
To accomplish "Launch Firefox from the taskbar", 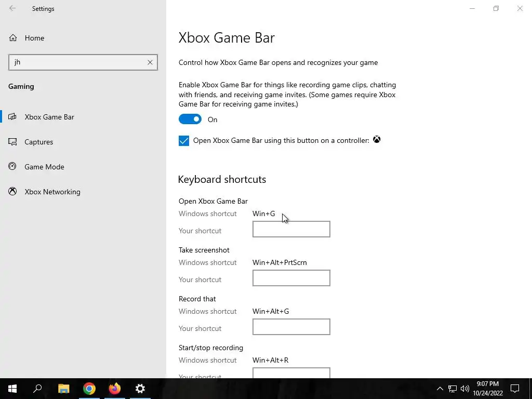I will point(115,389).
